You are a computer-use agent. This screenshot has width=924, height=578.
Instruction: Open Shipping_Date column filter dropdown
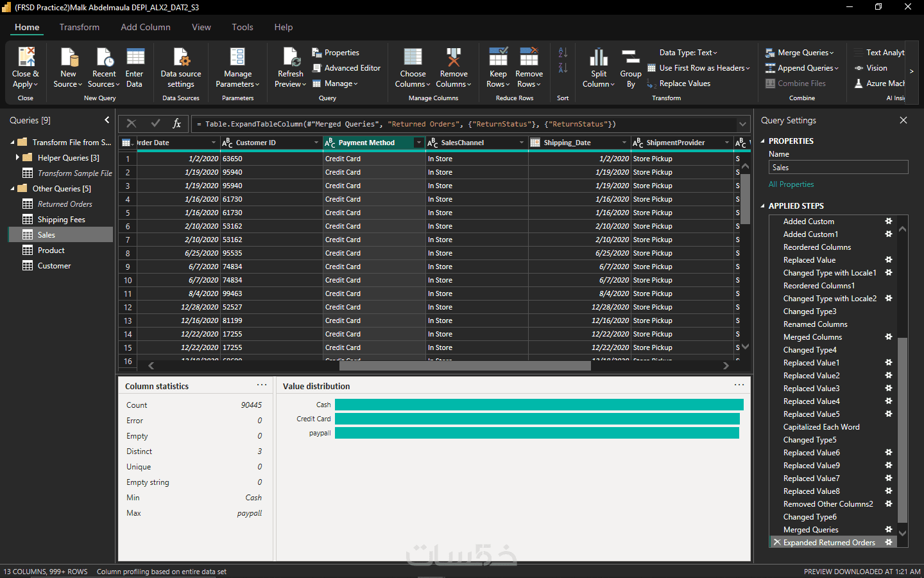coord(624,143)
